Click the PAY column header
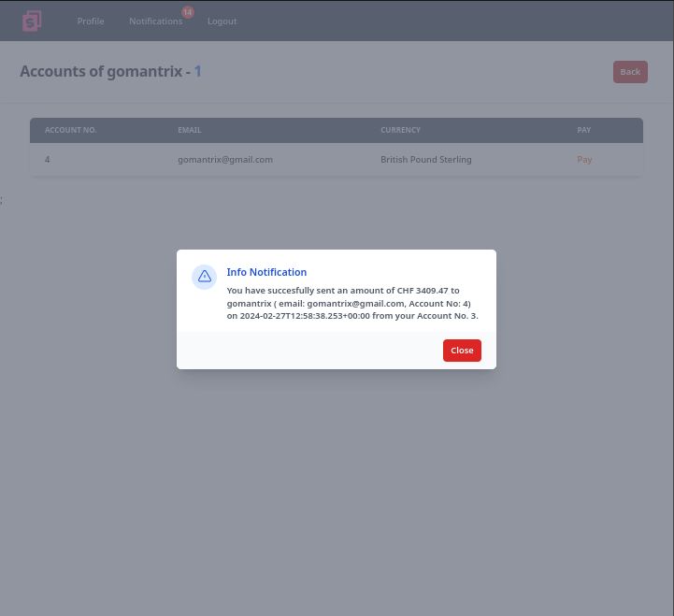This screenshot has height=616, width=674. (583, 130)
